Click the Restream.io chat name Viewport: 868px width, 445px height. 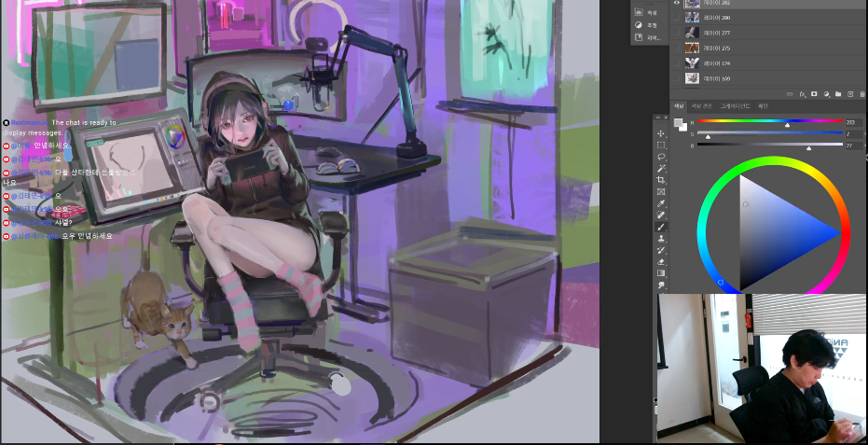(29, 122)
